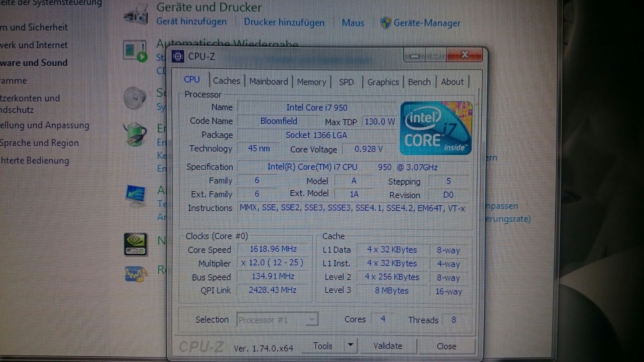This screenshot has height=362, width=644.
Task: Click the Tools button
Action: pyautogui.click(x=323, y=346)
